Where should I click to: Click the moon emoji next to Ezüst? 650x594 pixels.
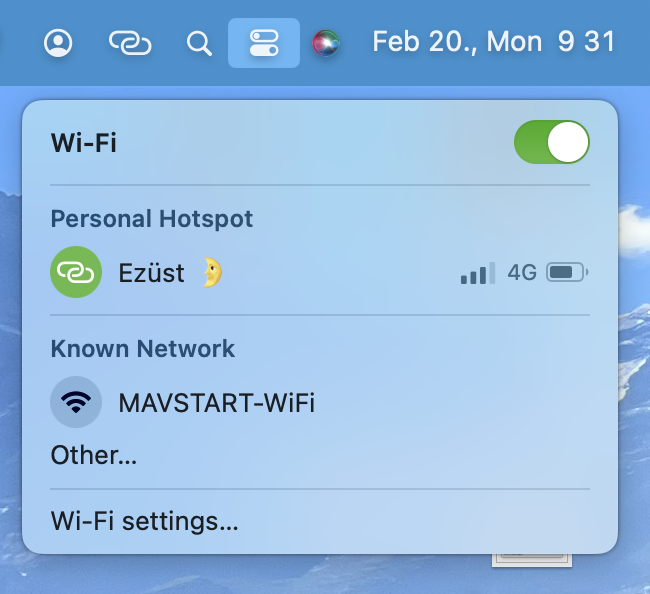coord(213,272)
